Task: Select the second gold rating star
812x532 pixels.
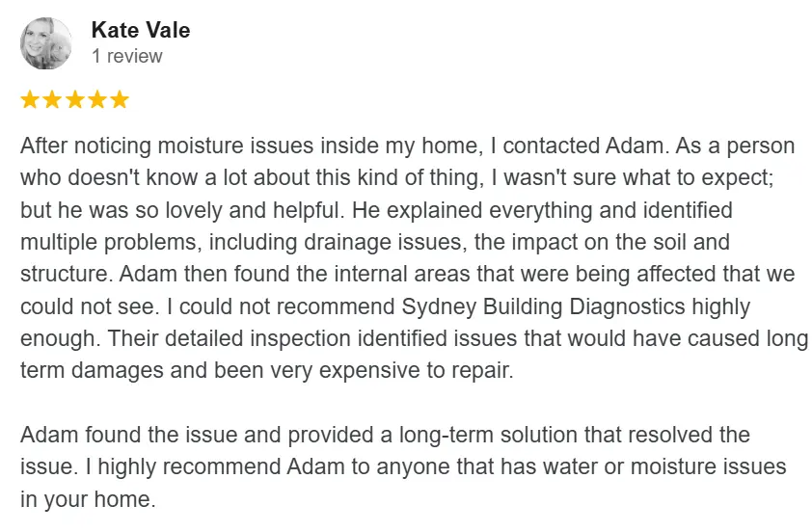Action: coord(52,99)
